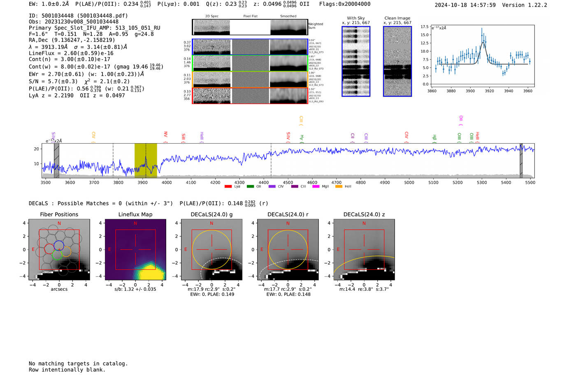Image resolution: width=576 pixels, height=392 pixels.
Task: Select the CIV legend swatch
Action: (x=272, y=186)
